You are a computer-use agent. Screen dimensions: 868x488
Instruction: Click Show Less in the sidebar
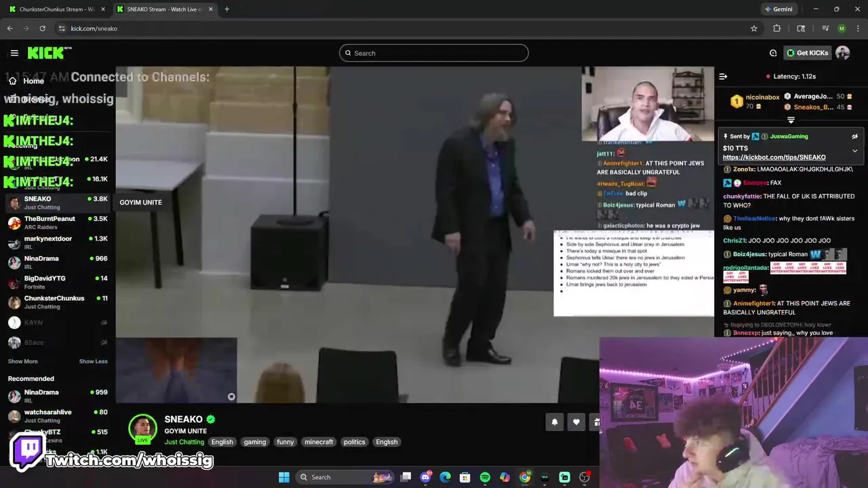click(x=93, y=361)
